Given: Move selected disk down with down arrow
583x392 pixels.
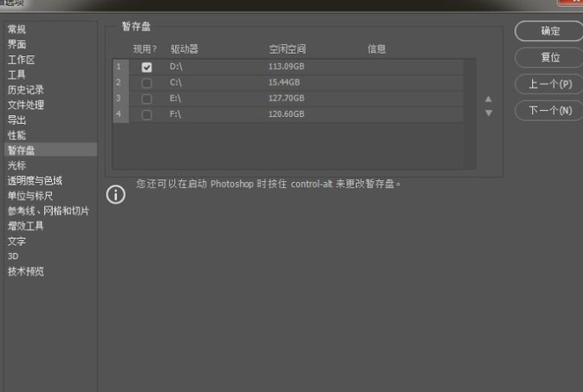Looking at the screenshot, I should pos(489,113).
